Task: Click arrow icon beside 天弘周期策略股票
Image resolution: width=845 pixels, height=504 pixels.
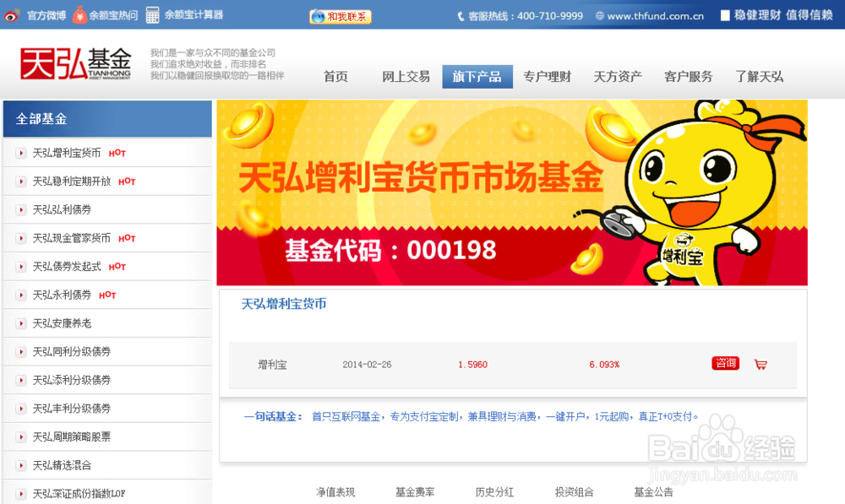Action: 20,437
